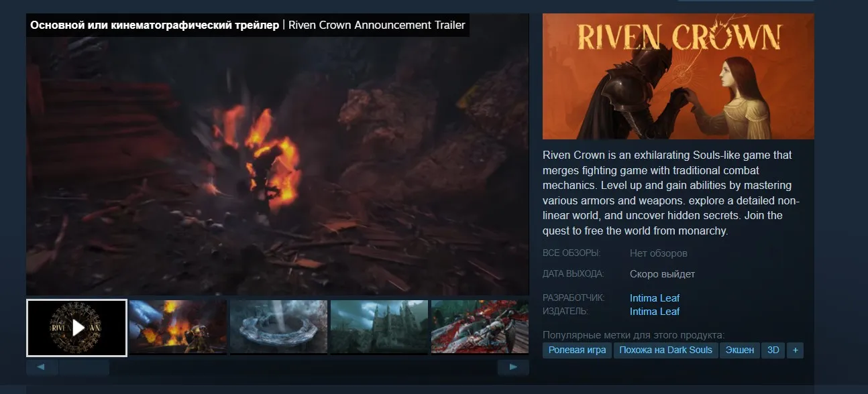This screenshot has width=868, height=394.
Task: Open the Intima Leaf developer link
Action: (655, 298)
